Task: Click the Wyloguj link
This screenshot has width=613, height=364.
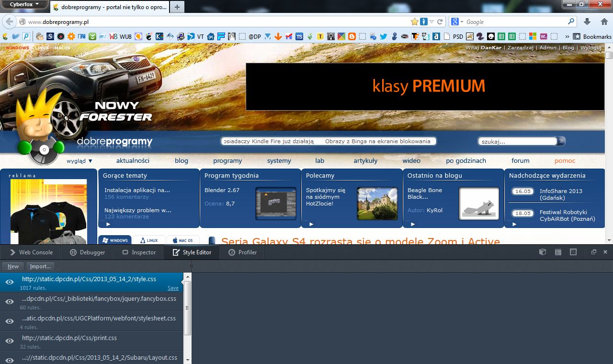Action: (591, 47)
